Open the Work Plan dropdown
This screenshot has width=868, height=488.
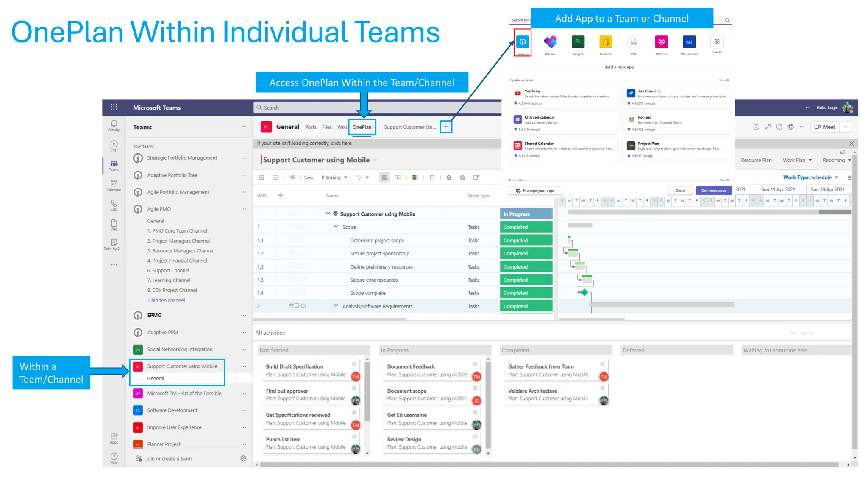tap(797, 160)
